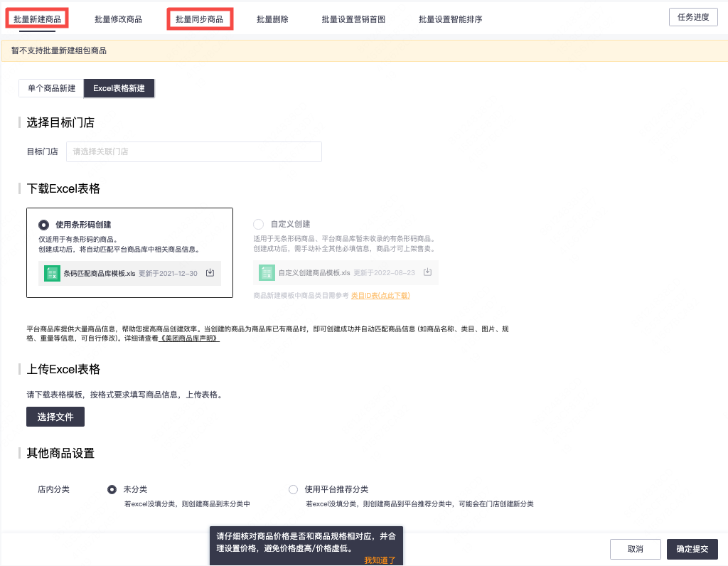Open the 批量同步商品 tab
Image resolution: width=728 pixels, height=566 pixels.
(199, 19)
